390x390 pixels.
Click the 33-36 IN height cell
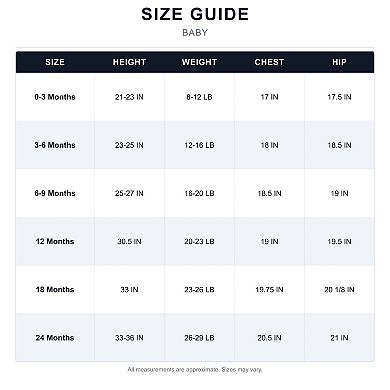(129, 338)
